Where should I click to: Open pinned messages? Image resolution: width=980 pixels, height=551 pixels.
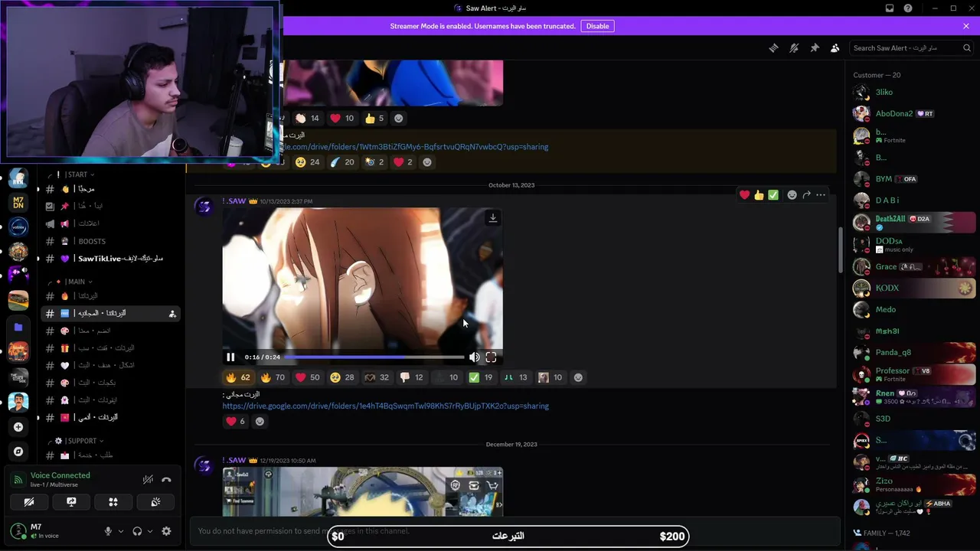(x=815, y=47)
